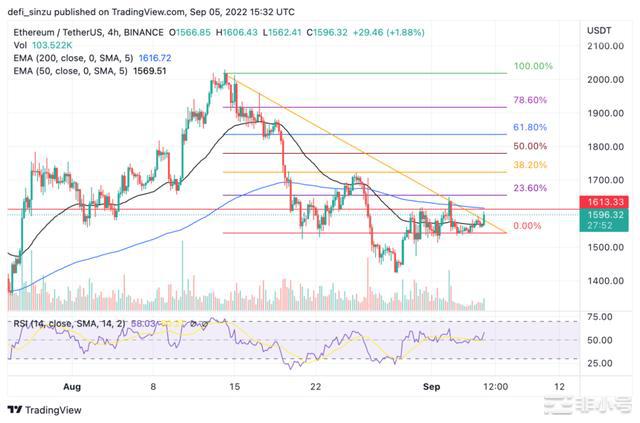
Task: Click the 100.00% Fibonacci level label
Action: (x=532, y=66)
